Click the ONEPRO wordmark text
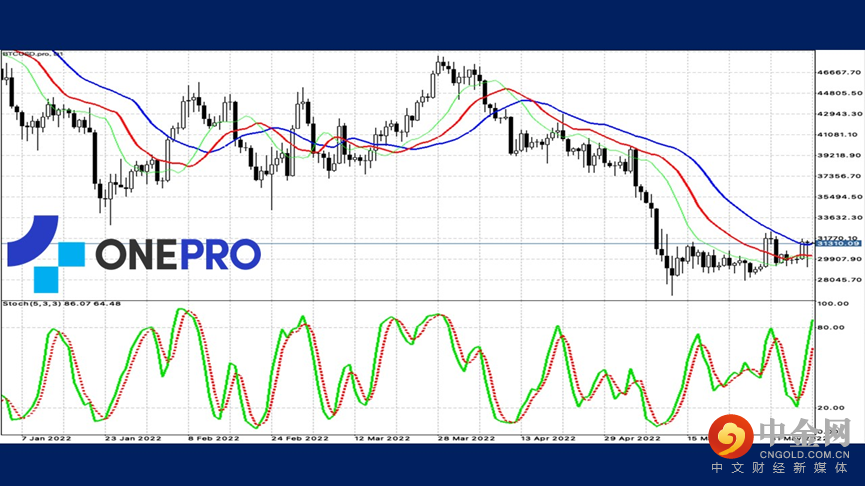 click(x=178, y=255)
